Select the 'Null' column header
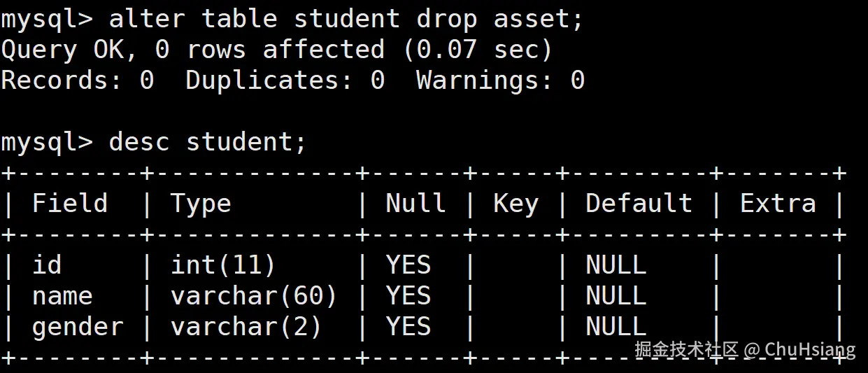This screenshot has width=868, height=373. pyautogui.click(x=416, y=204)
